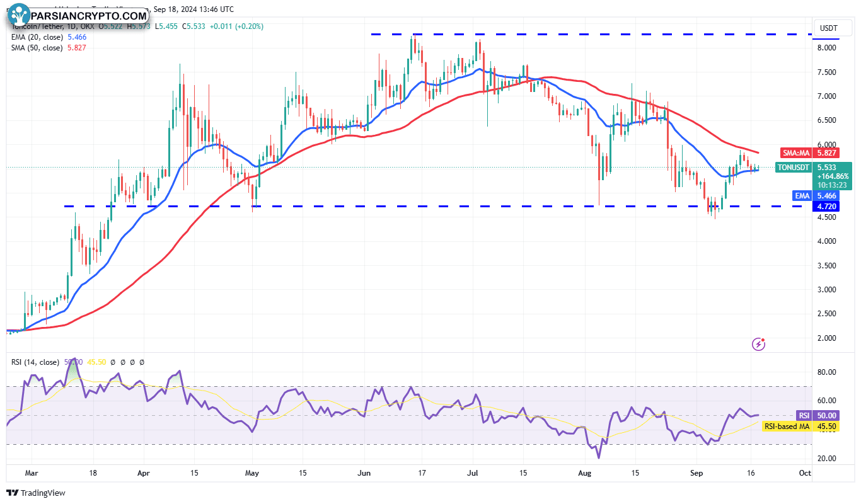Click the Sep date label on time axis

[696, 472]
